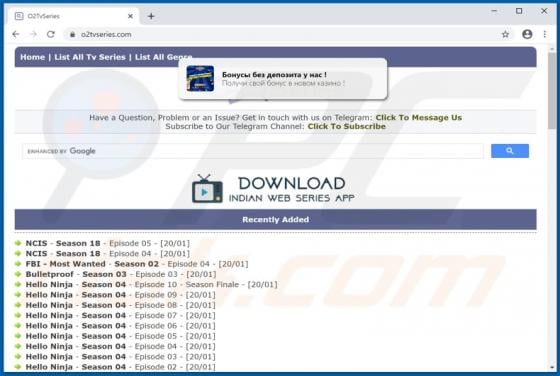Open Hello Ninja Season 04 Episode 07

(x=120, y=316)
